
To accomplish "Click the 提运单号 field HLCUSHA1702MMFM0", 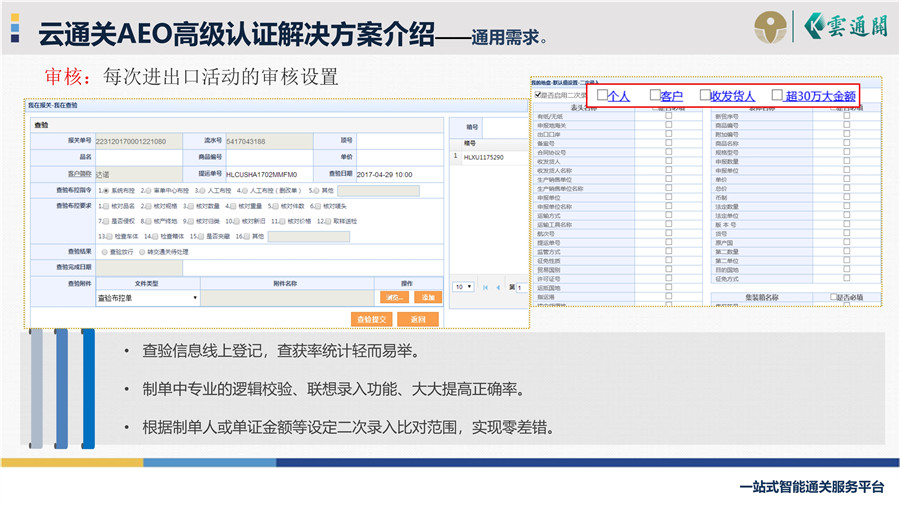I will tap(269, 174).
